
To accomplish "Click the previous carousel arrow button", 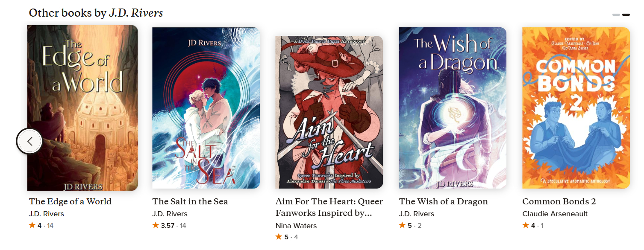I will tap(29, 141).
